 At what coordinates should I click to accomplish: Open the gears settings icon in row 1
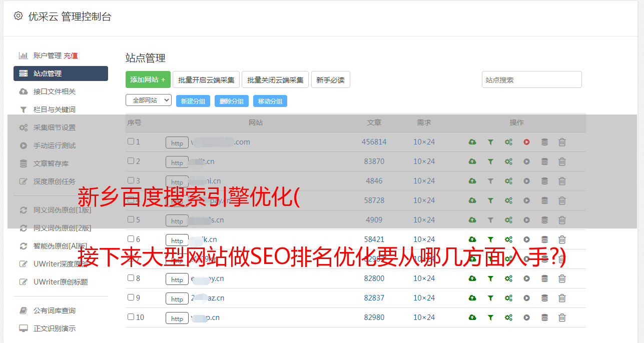(508, 142)
